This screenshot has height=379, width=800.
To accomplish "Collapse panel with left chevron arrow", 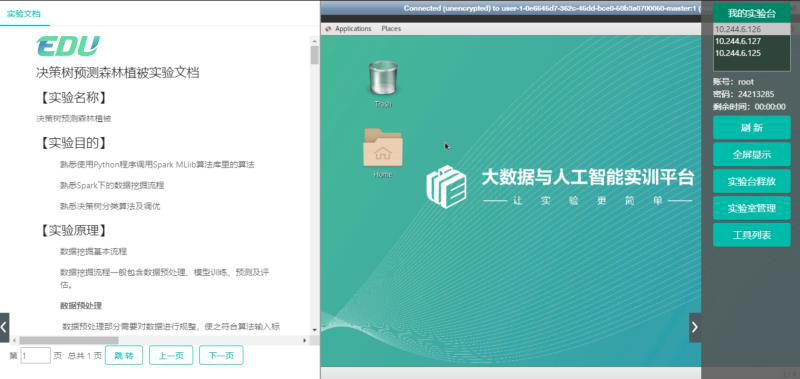I will tap(5, 327).
